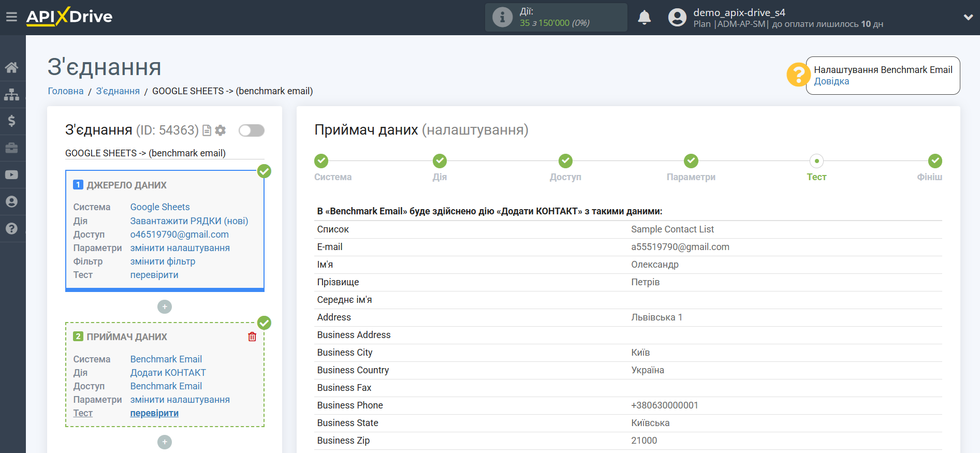Viewport: 980px width, 453px height.
Task: Open YouTube video icon in sidebar
Action: [x=11, y=175]
